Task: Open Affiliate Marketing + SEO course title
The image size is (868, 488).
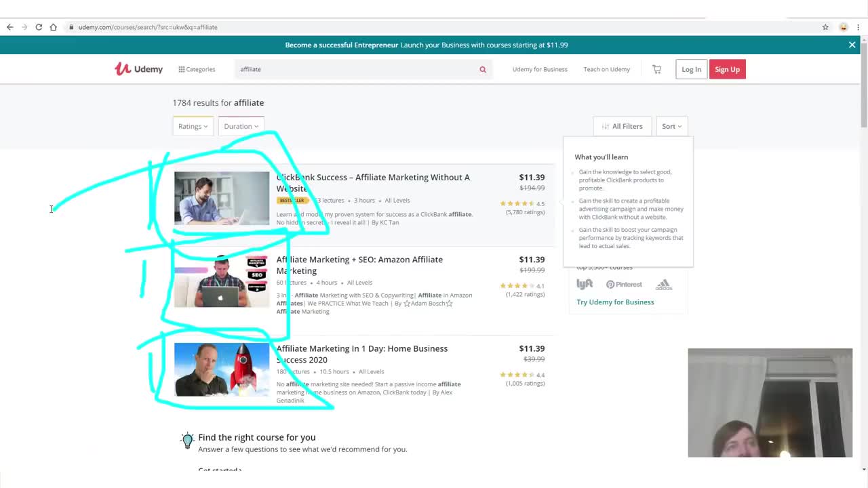Action: coord(359,265)
